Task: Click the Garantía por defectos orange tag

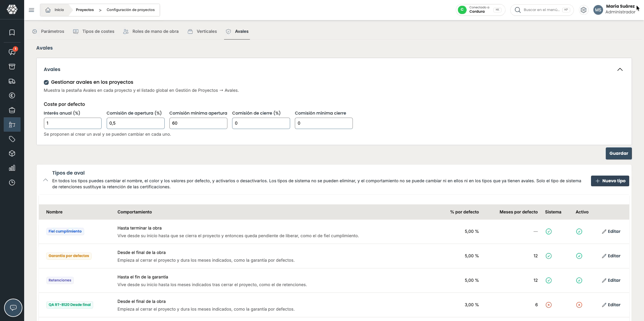Action: click(x=69, y=256)
